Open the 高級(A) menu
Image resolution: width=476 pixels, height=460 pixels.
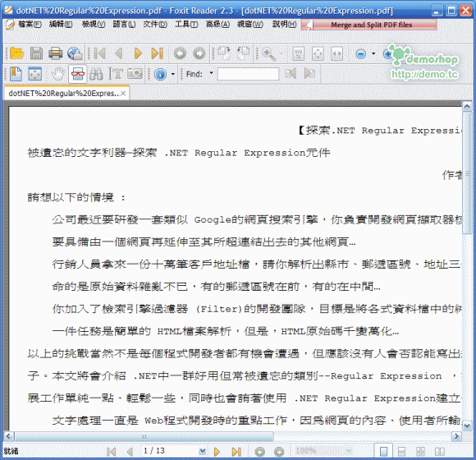(x=217, y=24)
